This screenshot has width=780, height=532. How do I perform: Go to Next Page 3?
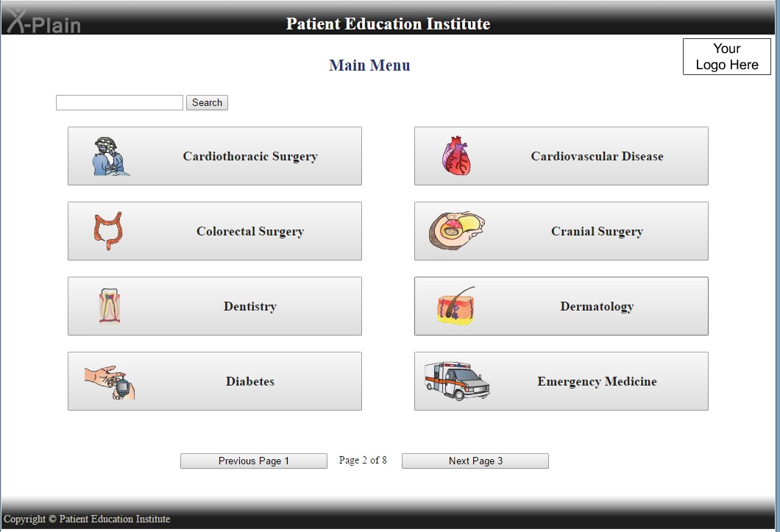coord(475,461)
